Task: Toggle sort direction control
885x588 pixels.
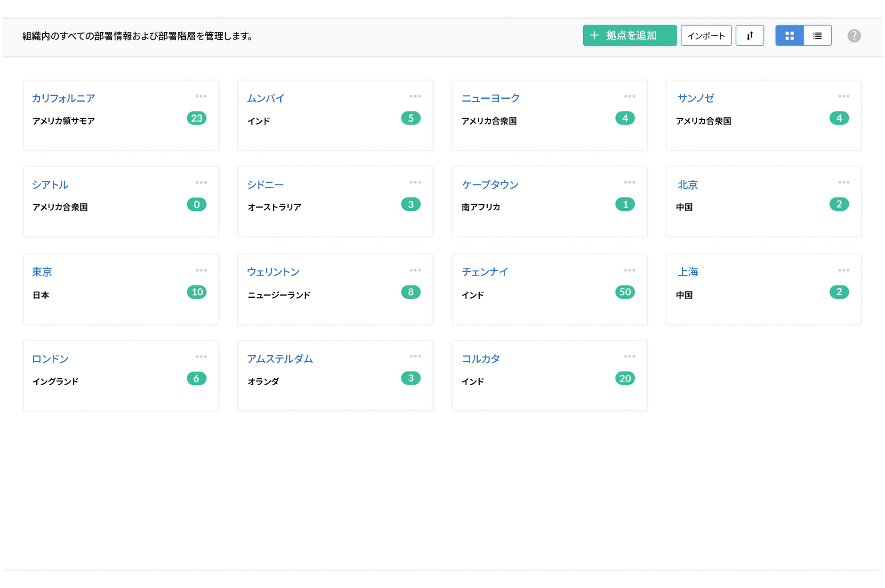Action: (750, 35)
